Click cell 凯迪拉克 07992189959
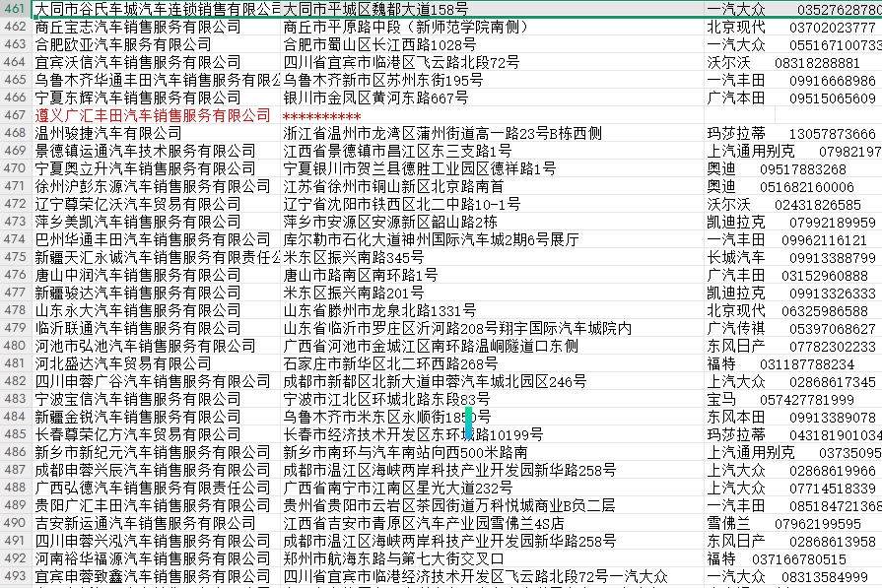Viewport: 882px width, 588px height. 792,222
